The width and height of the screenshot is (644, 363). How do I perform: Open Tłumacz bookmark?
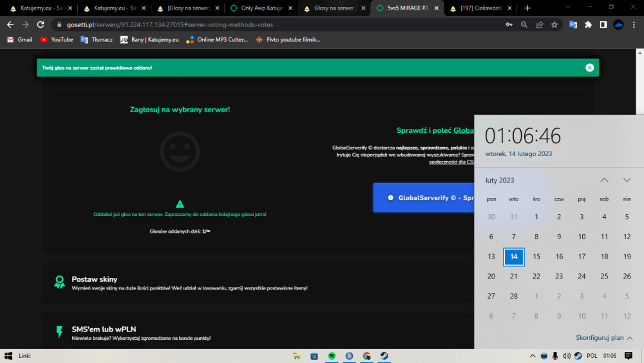[97, 40]
